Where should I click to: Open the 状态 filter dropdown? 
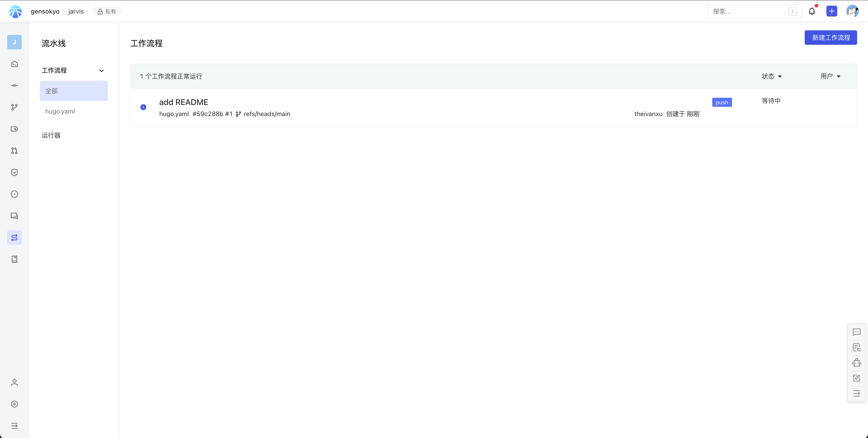[772, 76]
